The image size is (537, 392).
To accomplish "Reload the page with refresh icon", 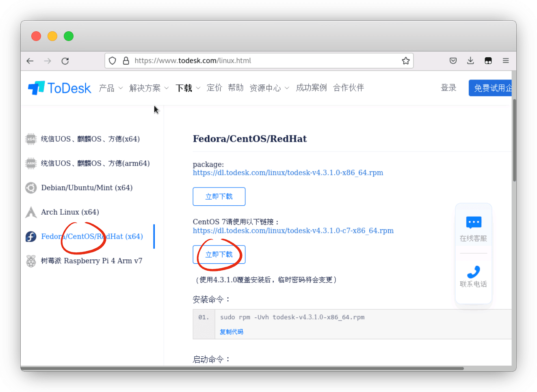I will click(65, 61).
